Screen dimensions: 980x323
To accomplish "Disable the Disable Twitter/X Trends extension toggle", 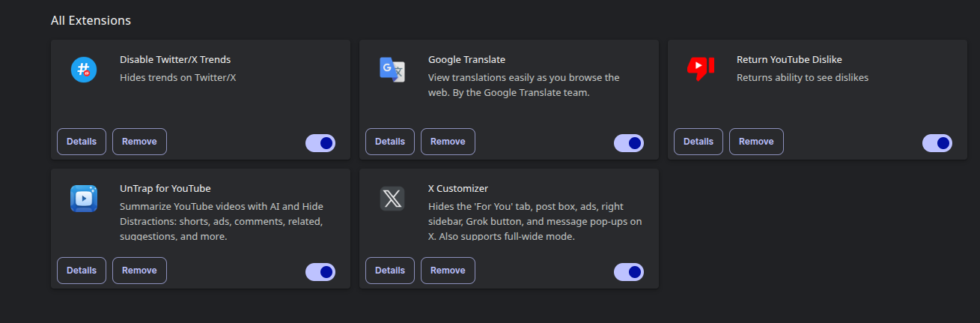I will pos(320,143).
